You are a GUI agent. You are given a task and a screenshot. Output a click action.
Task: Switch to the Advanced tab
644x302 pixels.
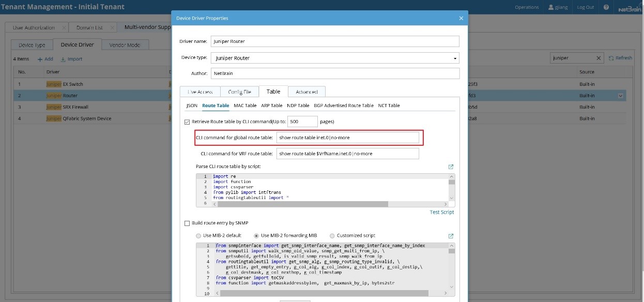click(306, 92)
